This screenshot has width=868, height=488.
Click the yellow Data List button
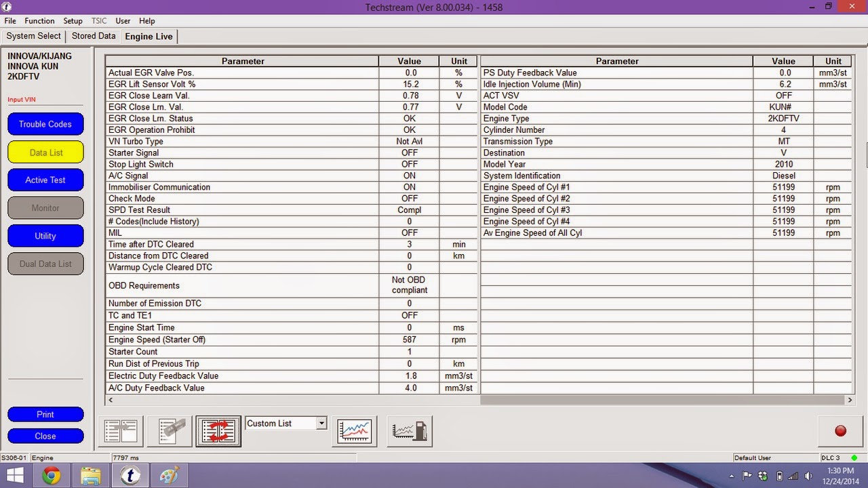45,152
